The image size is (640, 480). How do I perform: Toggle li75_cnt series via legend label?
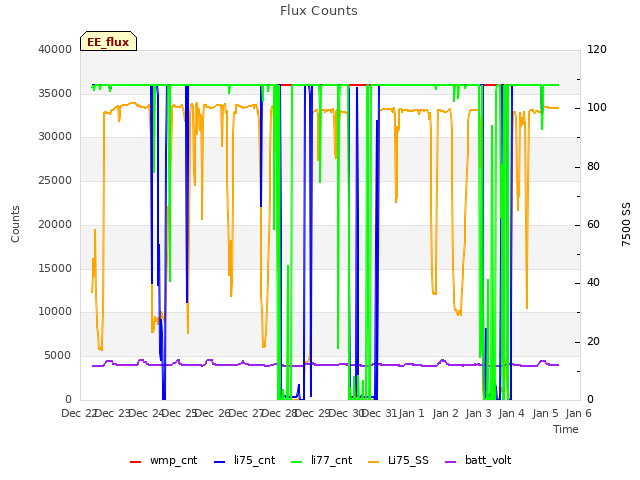coord(254,460)
